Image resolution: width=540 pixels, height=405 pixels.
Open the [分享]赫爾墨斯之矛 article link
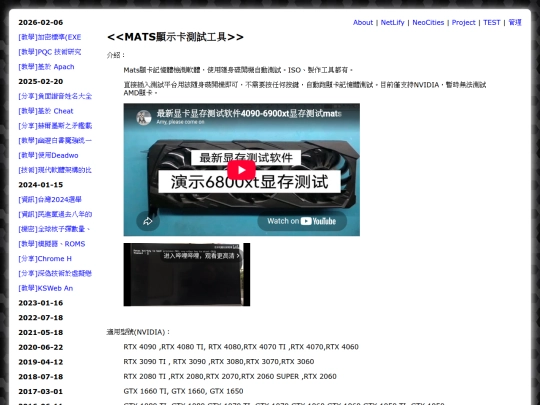click(x=55, y=126)
